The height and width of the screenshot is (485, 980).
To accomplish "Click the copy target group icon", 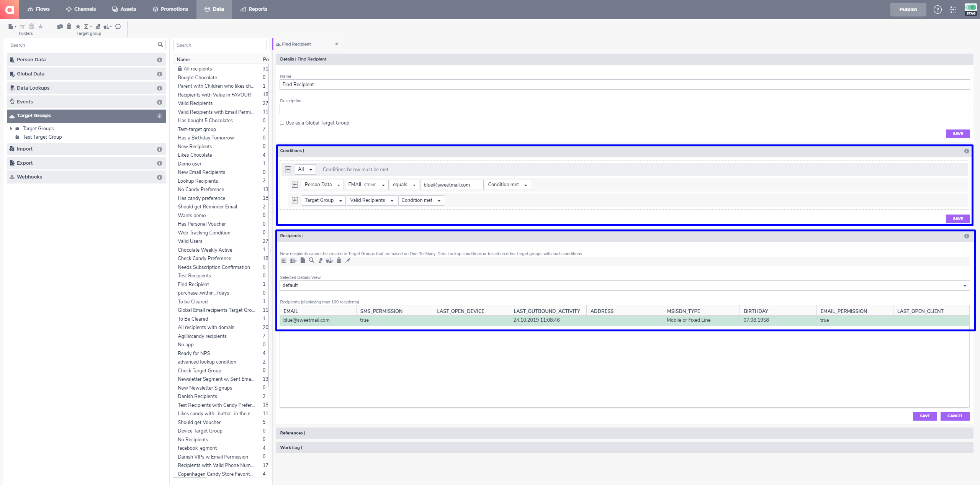I will 60,26.
